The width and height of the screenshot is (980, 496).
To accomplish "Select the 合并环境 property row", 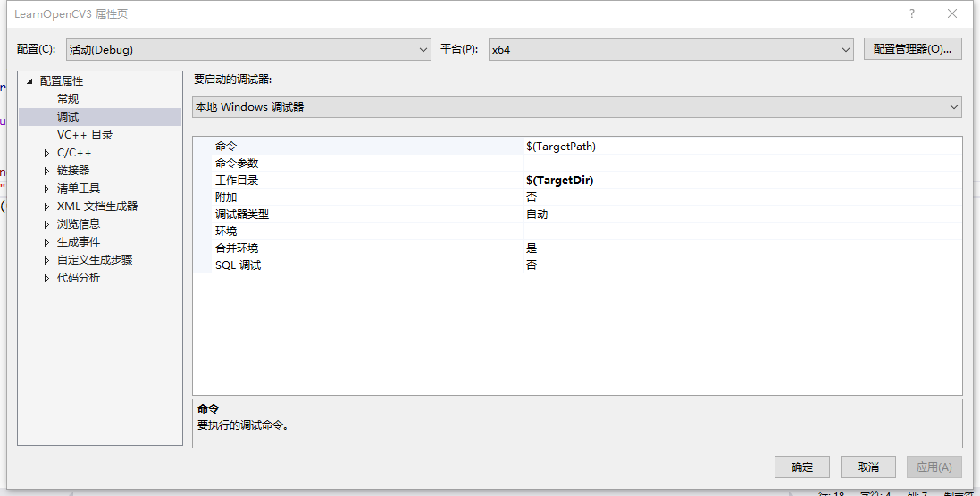I will (x=577, y=248).
